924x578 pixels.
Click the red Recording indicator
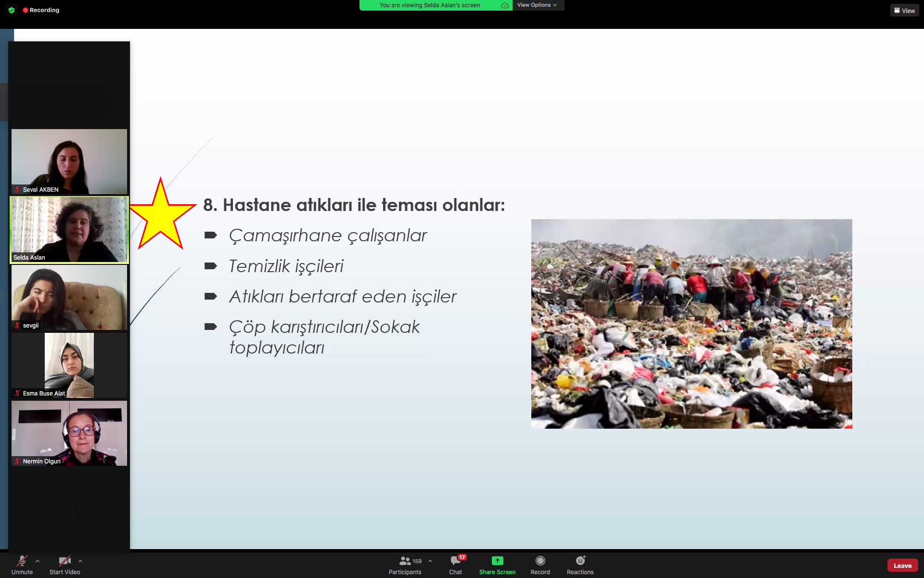coord(41,10)
